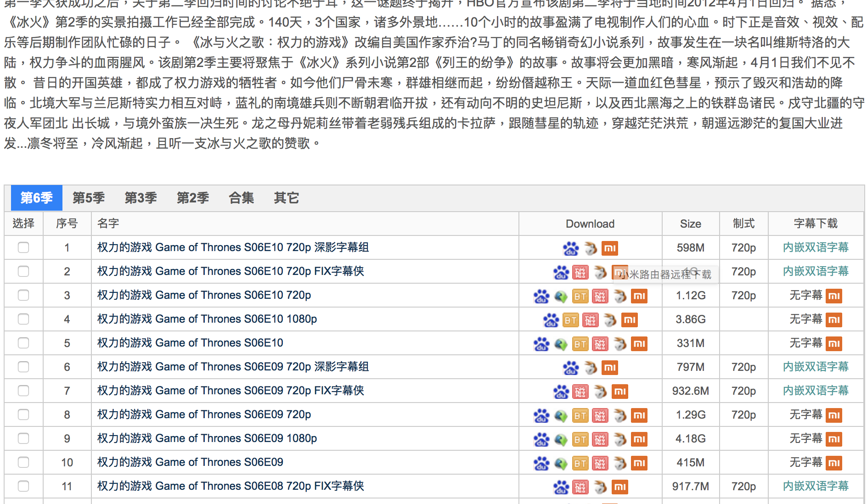Click magnet link icon in row 2

click(x=580, y=272)
